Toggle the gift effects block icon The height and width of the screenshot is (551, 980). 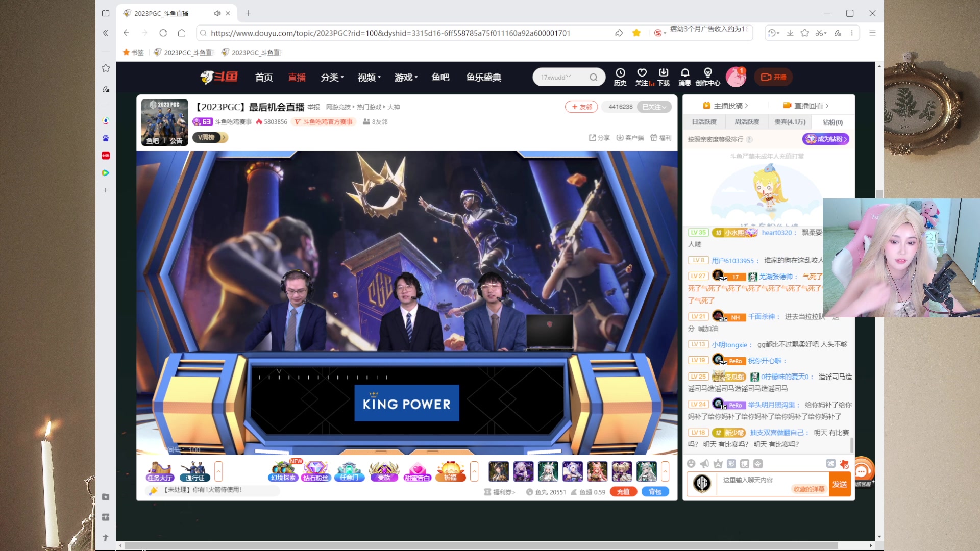coord(844,463)
